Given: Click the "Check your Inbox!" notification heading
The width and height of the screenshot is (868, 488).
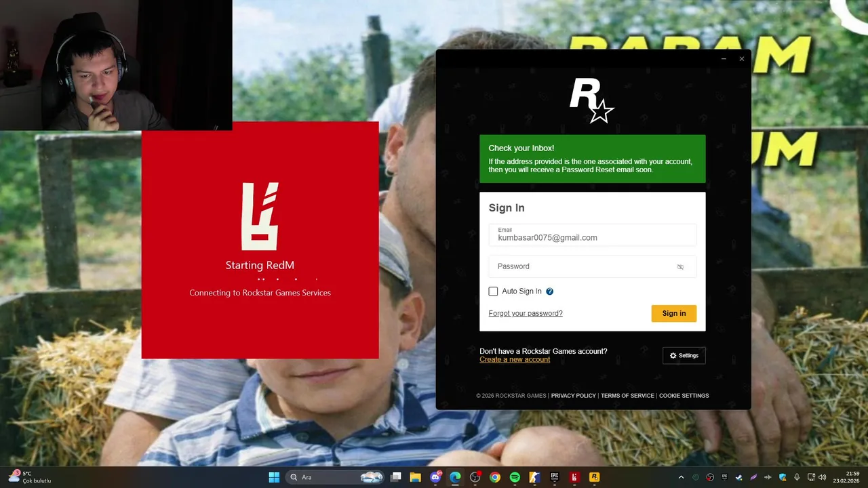Looking at the screenshot, I should 521,148.
